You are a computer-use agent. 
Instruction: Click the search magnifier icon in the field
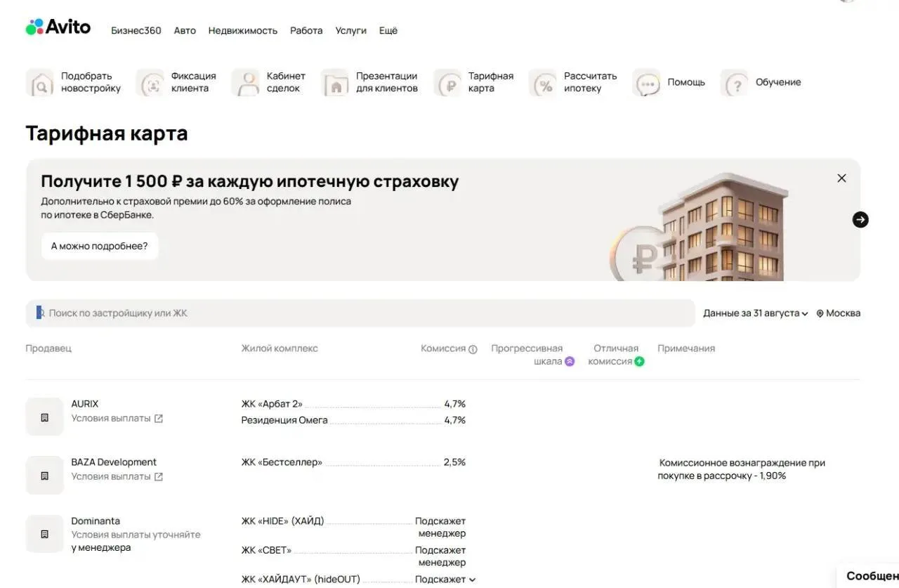(x=40, y=313)
